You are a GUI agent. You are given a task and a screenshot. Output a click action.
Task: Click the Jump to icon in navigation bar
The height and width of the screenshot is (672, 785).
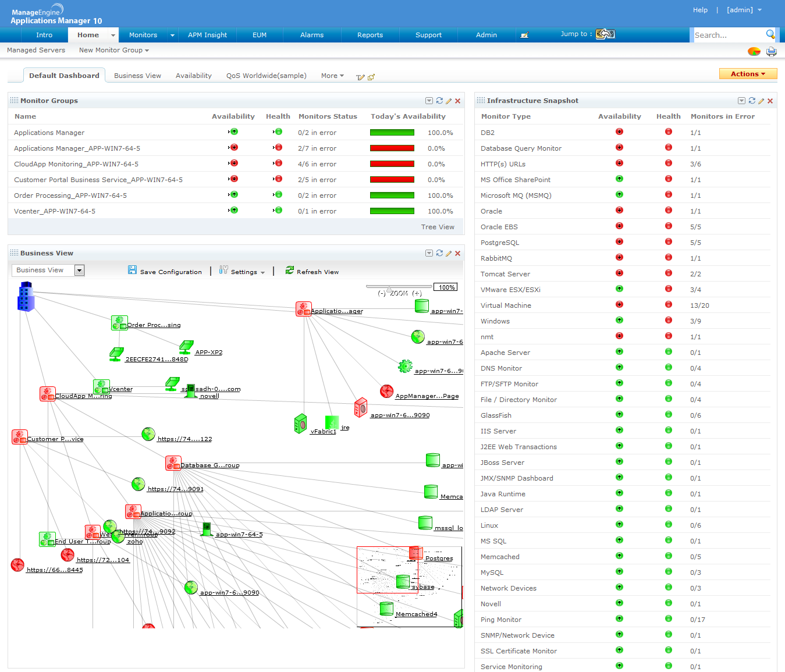pos(605,34)
